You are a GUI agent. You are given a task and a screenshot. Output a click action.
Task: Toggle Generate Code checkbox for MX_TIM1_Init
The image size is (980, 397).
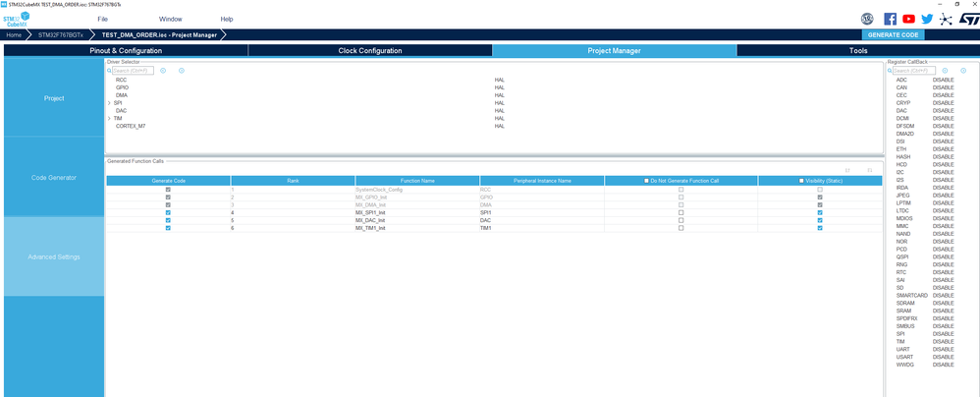168,228
